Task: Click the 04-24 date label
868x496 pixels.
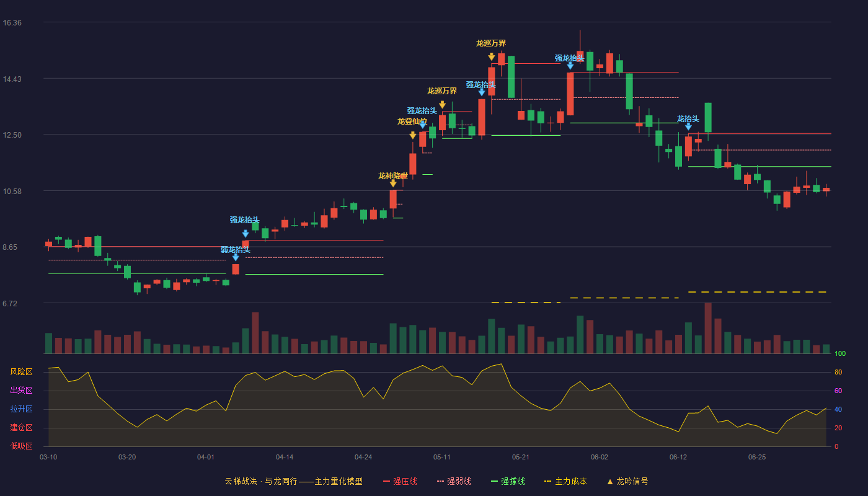Action: (363, 457)
